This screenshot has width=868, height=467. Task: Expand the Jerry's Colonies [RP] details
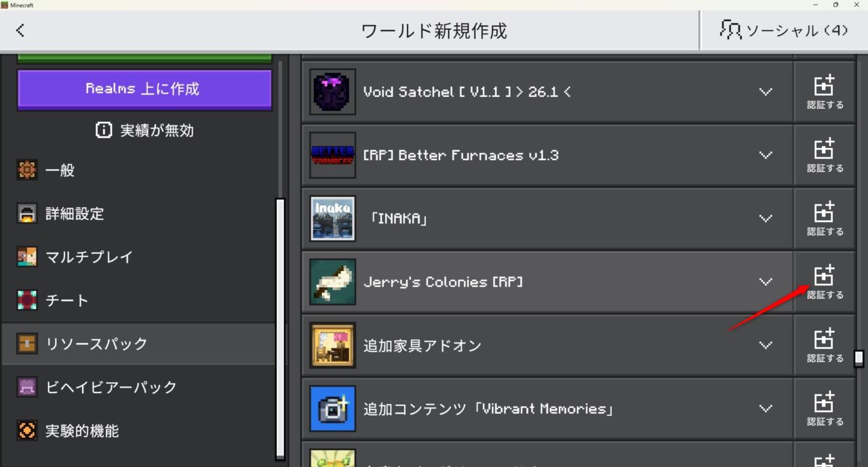[x=766, y=282]
